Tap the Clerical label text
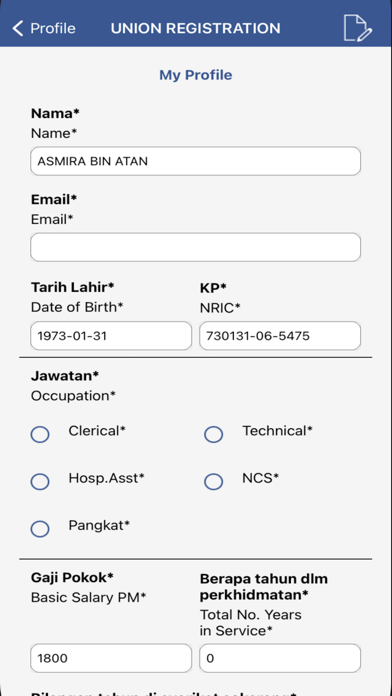Screen dimensions: 392x696 coord(97,431)
